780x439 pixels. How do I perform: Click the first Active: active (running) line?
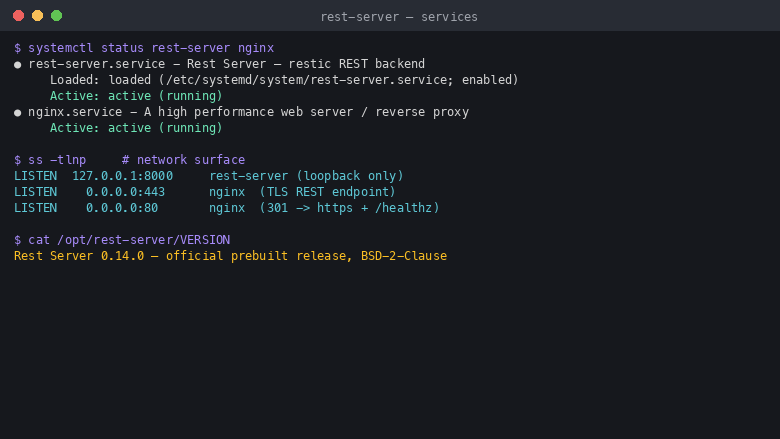[x=136, y=96]
